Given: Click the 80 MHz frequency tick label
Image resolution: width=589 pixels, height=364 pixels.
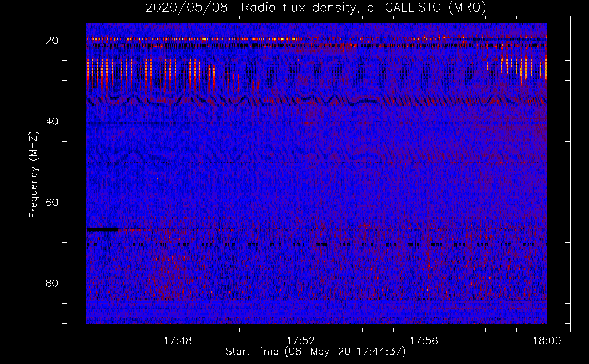Looking at the screenshot, I should point(52,283).
